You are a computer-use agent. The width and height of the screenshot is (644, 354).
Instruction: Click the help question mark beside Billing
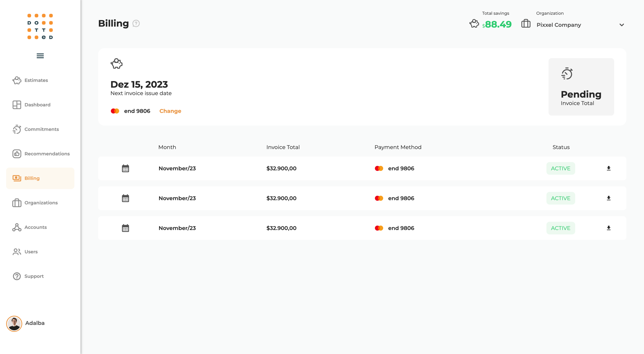136,23
